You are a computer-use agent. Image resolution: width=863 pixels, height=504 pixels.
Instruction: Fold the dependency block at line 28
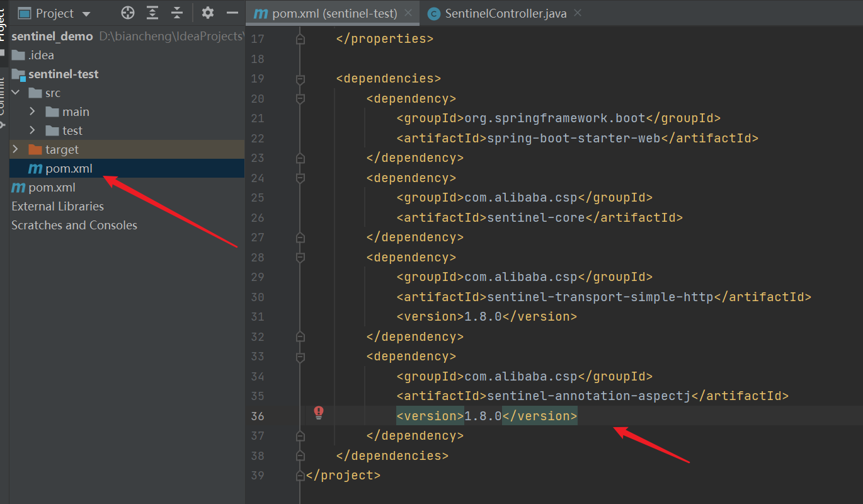click(x=300, y=257)
